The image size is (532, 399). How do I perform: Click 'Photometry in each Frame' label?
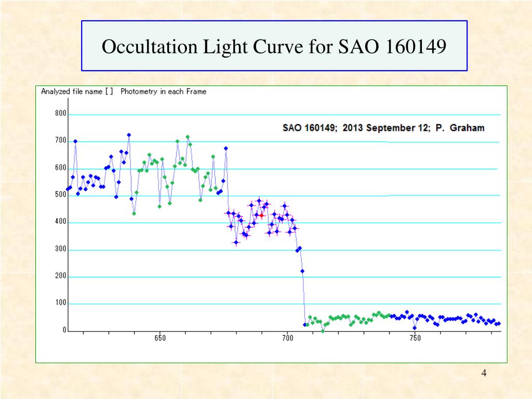coord(164,91)
